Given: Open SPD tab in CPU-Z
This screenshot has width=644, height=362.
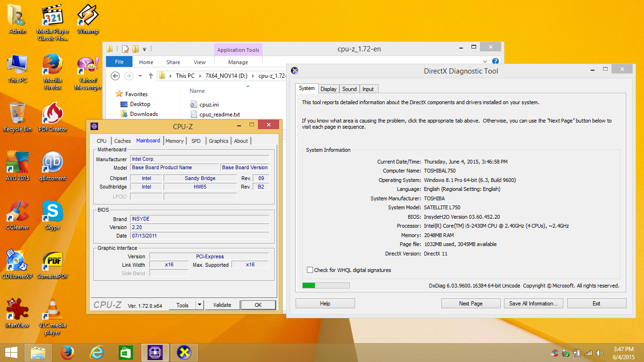Looking at the screenshot, I should [196, 141].
